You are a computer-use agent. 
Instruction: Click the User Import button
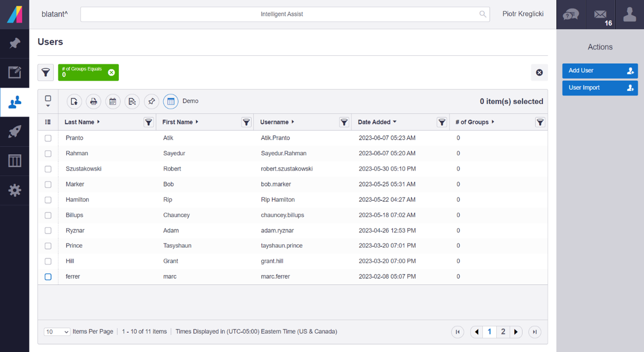(x=600, y=88)
